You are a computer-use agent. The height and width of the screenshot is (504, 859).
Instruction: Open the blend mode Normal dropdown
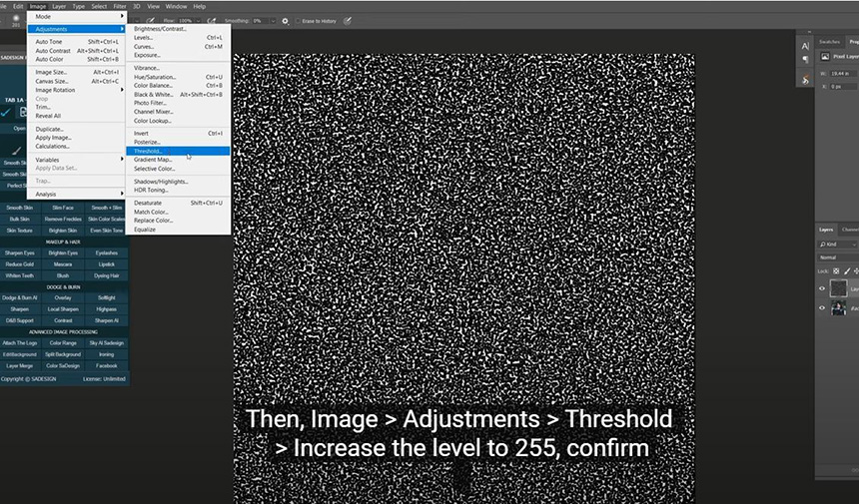point(837,256)
